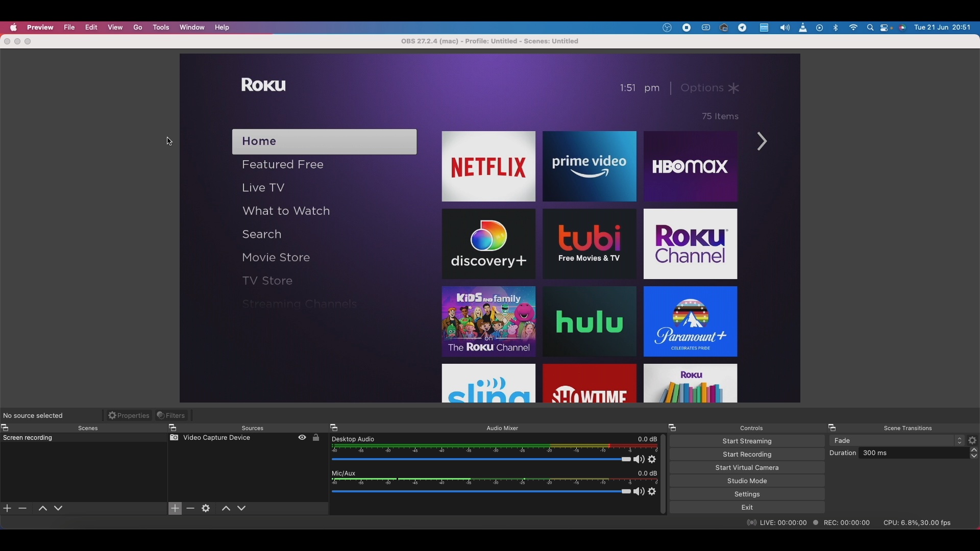Click the screen recording stop icon in menu bar

[x=688, y=28]
